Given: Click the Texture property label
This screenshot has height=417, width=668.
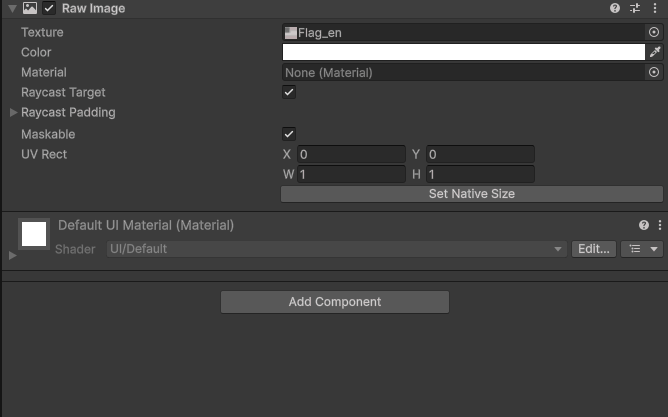Looking at the screenshot, I should [42, 32].
